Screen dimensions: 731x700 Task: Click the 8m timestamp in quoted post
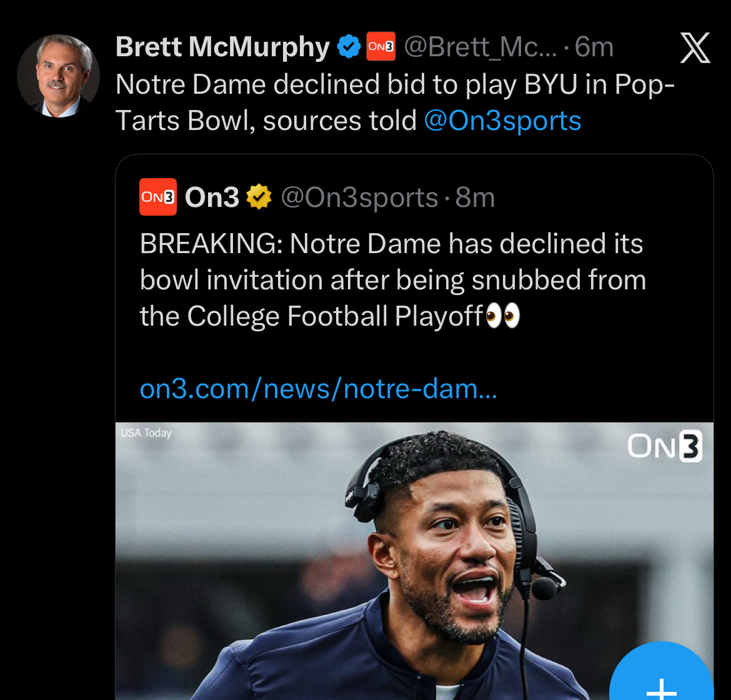[x=475, y=197]
